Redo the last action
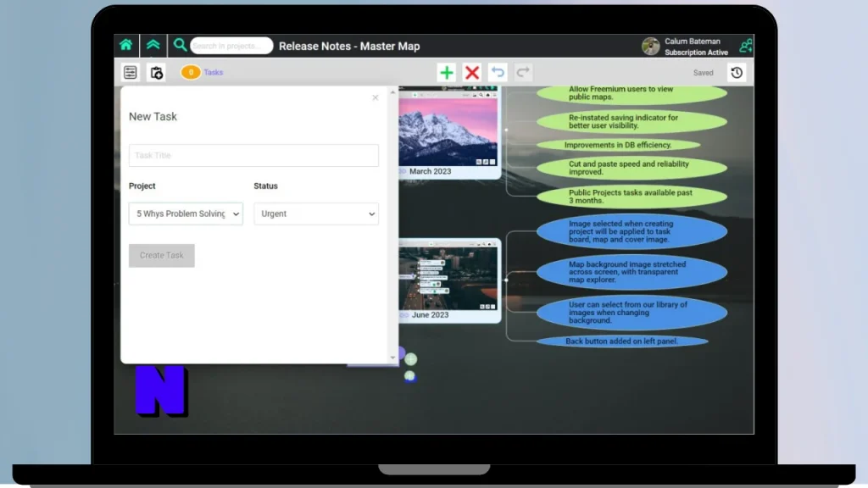Viewport: 868px width, 488px height. tap(522, 73)
